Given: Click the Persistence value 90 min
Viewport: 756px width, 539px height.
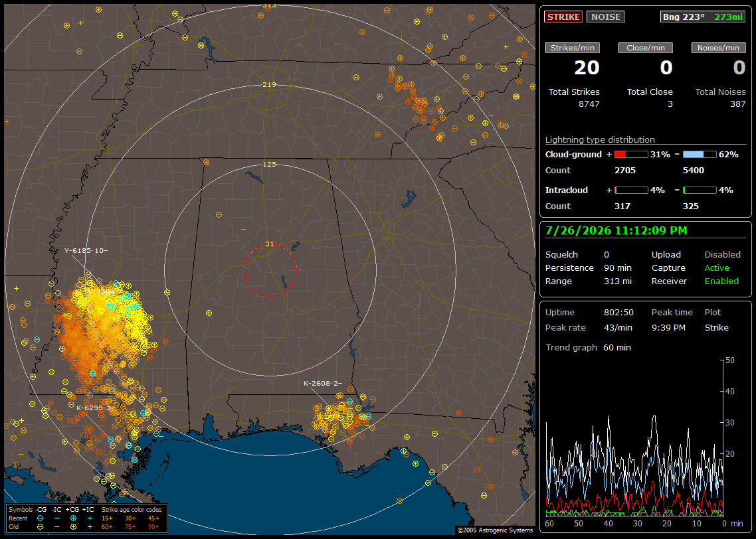Looking at the screenshot, I should coord(618,268).
